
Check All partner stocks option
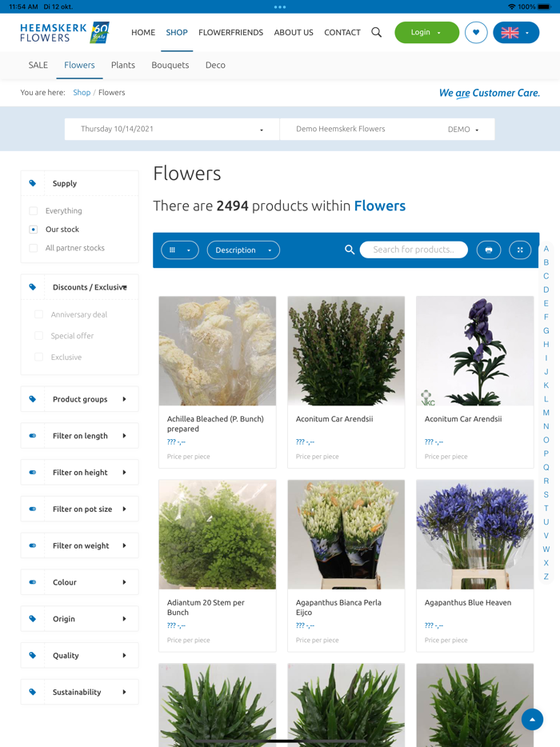pos(34,248)
